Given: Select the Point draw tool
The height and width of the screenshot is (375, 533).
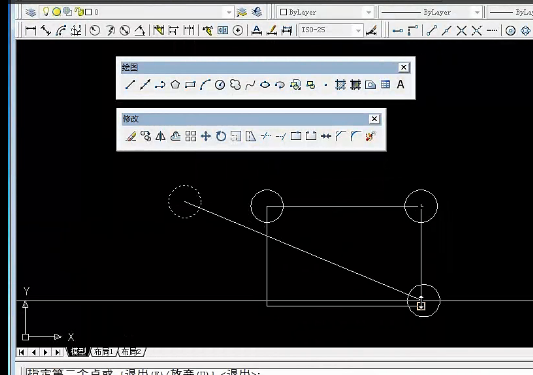Looking at the screenshot, I should (x=326, y=85).
